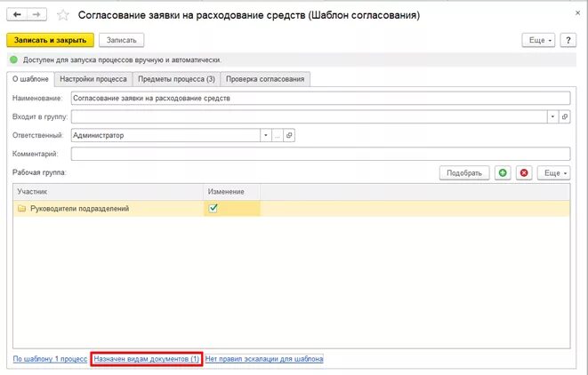Click the Изменение column header
Image resolution: width=588 pixels, height=375 pixels.
[231, 191]
